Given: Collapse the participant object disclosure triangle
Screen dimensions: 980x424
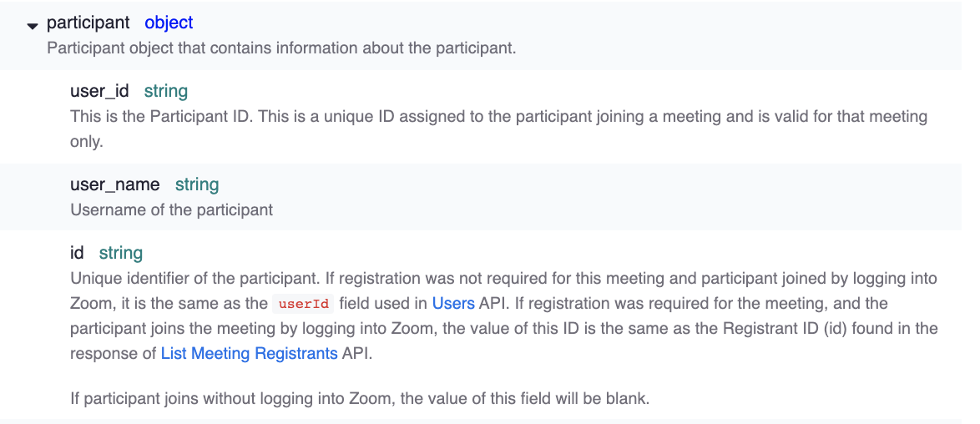Looking at the screenshot, I should pos(33,26).
